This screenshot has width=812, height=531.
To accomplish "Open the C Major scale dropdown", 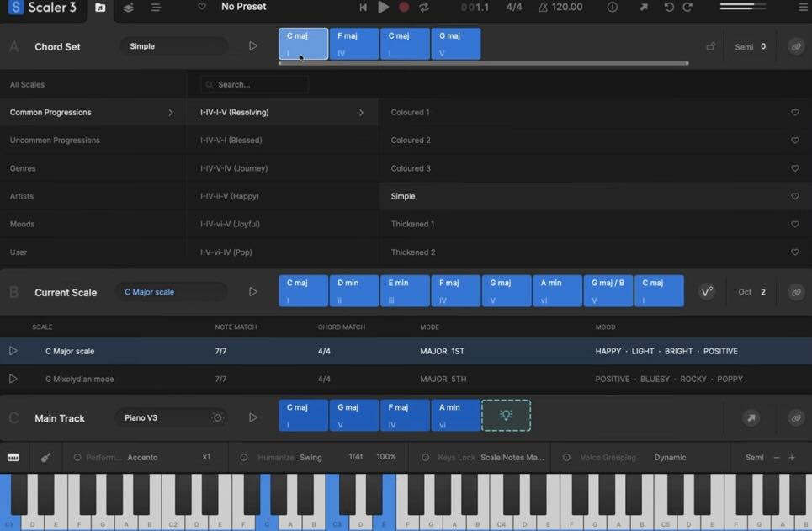I will pos(172,293).
